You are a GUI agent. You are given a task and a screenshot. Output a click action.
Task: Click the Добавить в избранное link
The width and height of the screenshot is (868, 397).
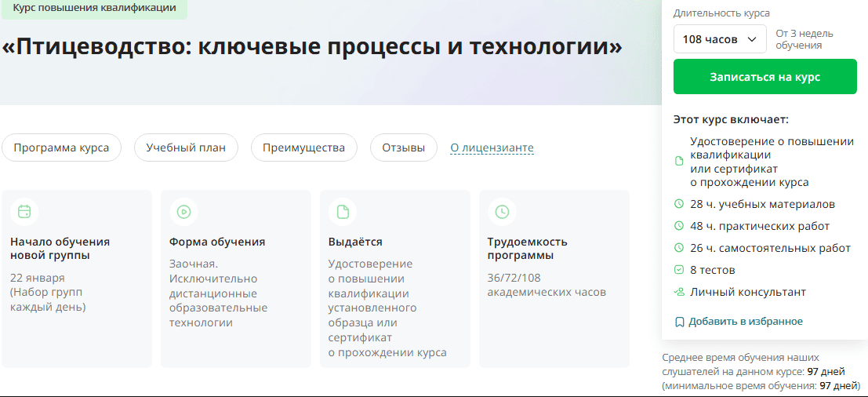(746, 322)
